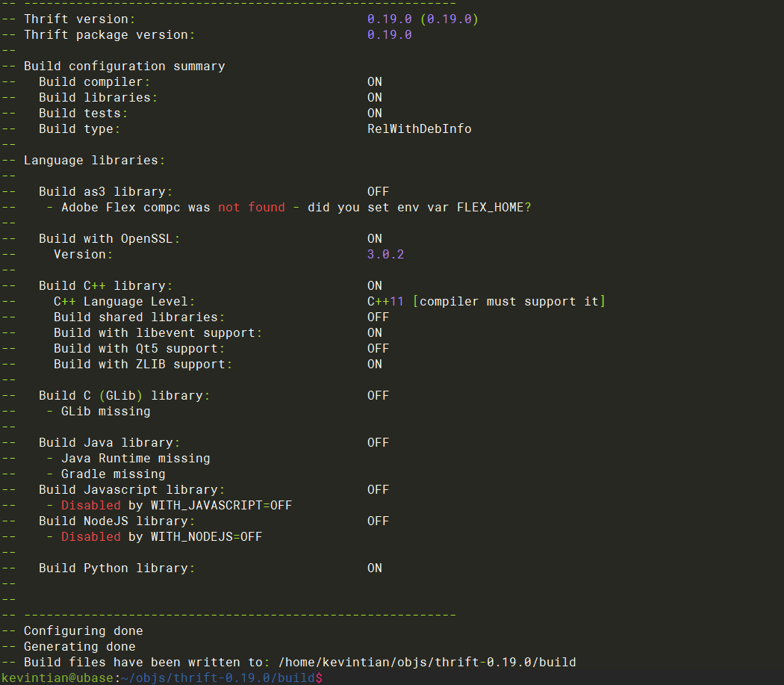Click the "GLib missing" message
Image resolution: width=784 pixels, height=685 pixels.
[x=105, y=411]
